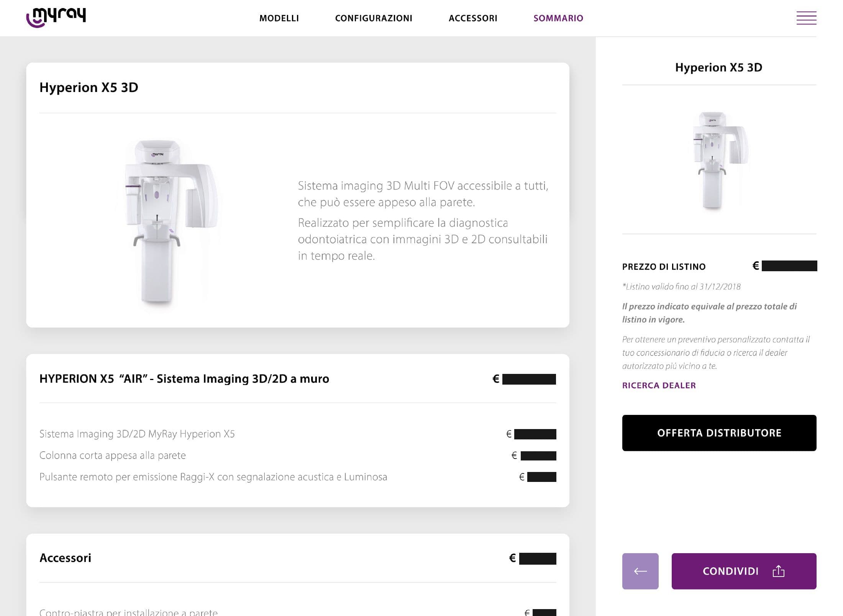This screenshot has height=616, width=843.
Task: Open the hamburger menu icon
Action: (x=806, y=18)
